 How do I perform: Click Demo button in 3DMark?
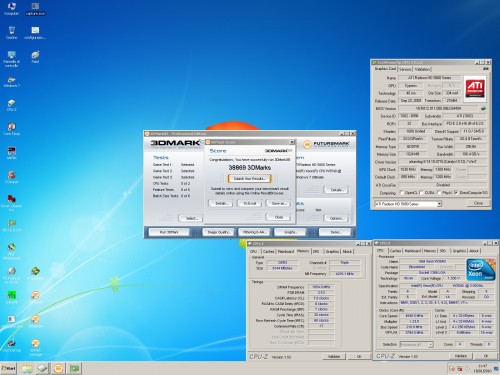click(x=335, y=232)
